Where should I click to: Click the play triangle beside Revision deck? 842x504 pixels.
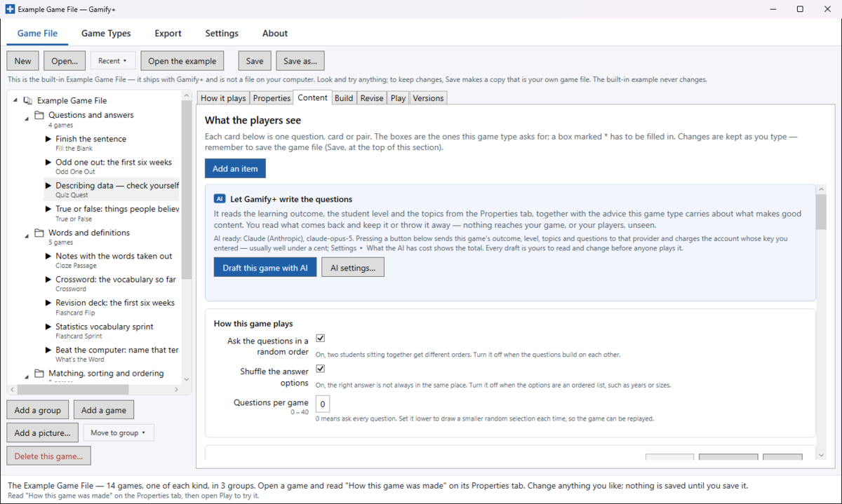(48, 303)
